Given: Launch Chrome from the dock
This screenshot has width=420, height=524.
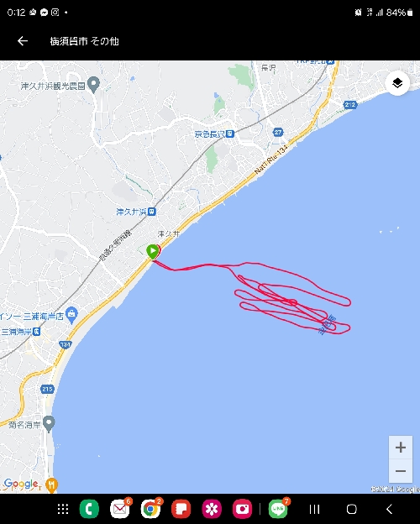Looking at the screenshot, I should coord(150,509).
